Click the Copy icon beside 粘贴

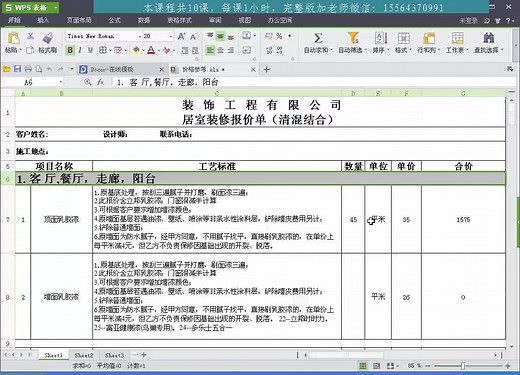tap(30, 50)
